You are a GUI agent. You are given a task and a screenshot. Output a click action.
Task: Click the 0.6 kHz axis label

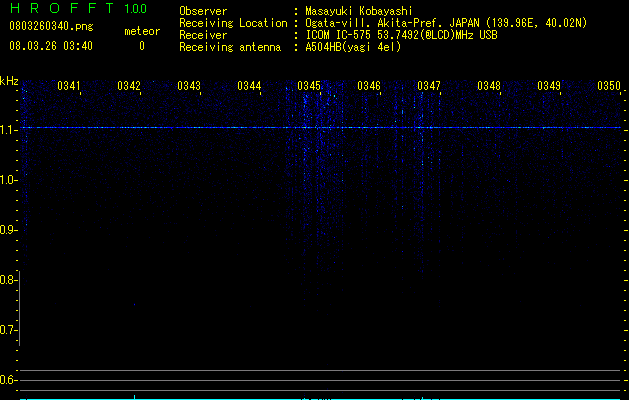pyautogui.click(x=8, y=380)
